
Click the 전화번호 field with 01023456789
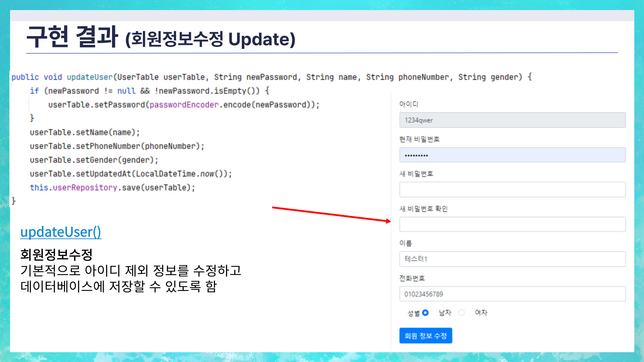pos(512,294)
